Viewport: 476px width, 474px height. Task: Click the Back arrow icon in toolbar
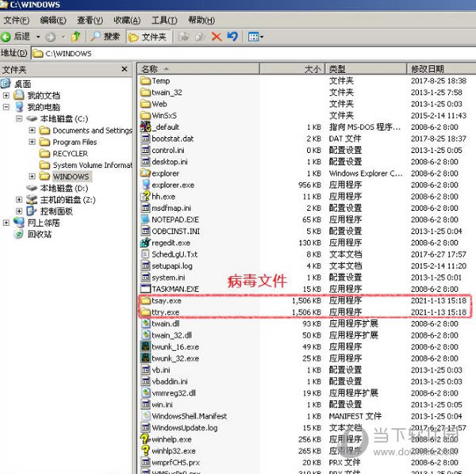(x=6, y=37)
